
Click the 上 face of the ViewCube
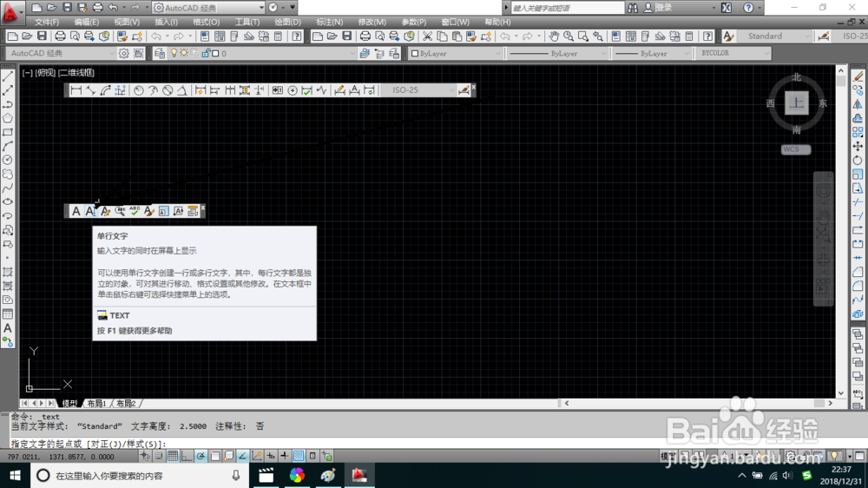[x=796, y=103]
